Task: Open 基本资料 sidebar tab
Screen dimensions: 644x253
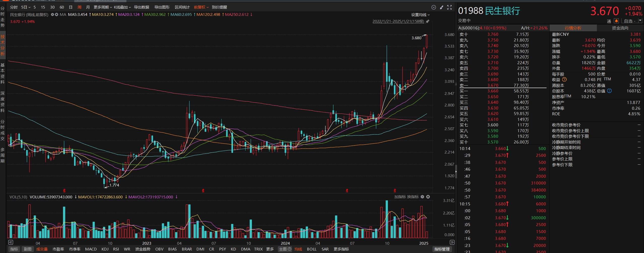Action: click(3, 74)
